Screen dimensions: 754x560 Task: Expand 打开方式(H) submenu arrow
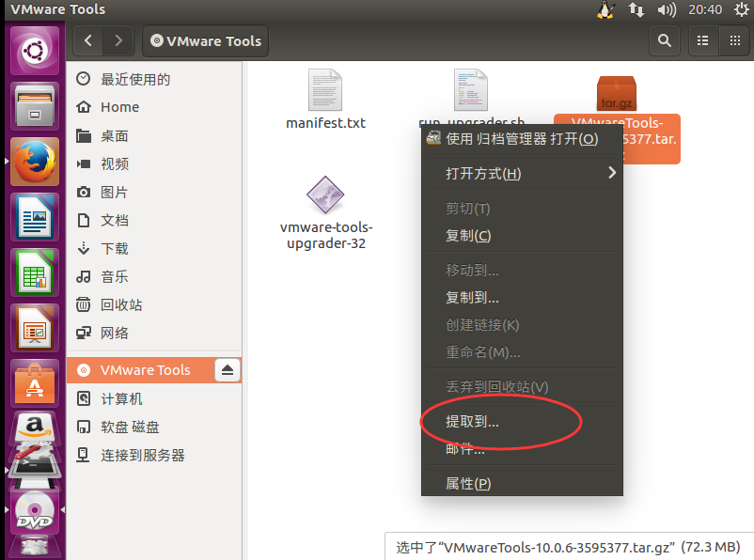[612, 173]
